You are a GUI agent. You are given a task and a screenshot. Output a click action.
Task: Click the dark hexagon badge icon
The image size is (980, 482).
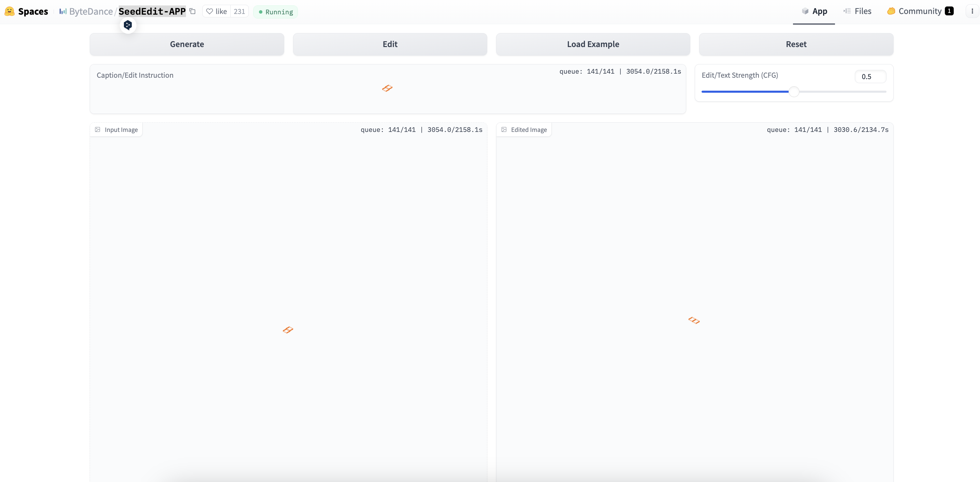click(128, 25)
